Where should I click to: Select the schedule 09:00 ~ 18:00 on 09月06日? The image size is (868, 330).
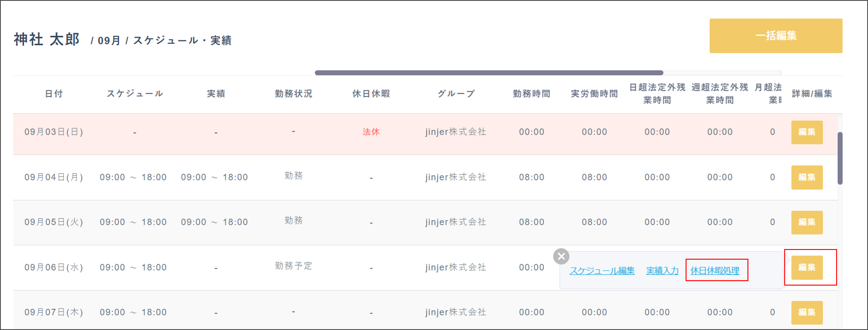[133, 267]
